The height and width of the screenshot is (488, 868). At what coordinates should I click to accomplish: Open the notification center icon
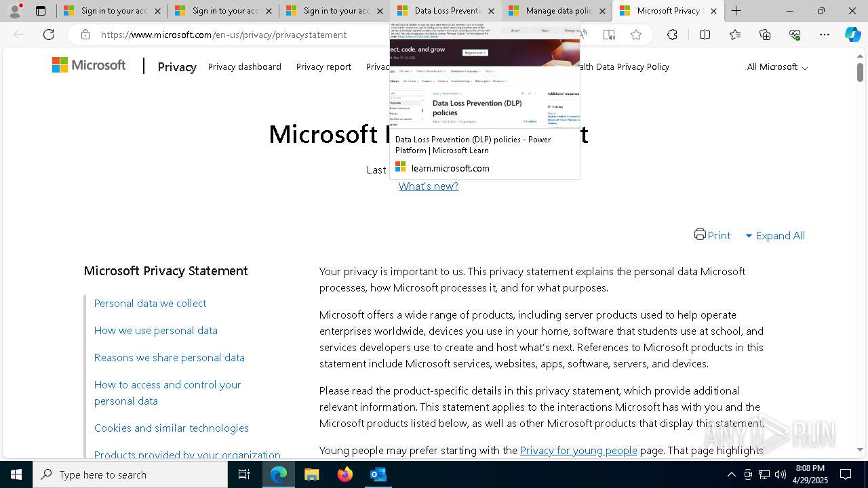tap(846, 474)
